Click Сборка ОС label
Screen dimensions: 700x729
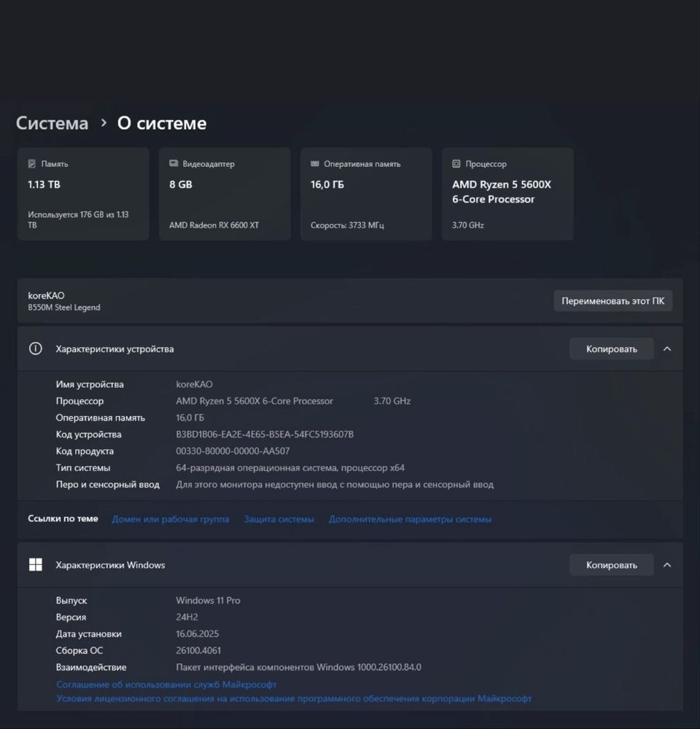click(79, 650)
